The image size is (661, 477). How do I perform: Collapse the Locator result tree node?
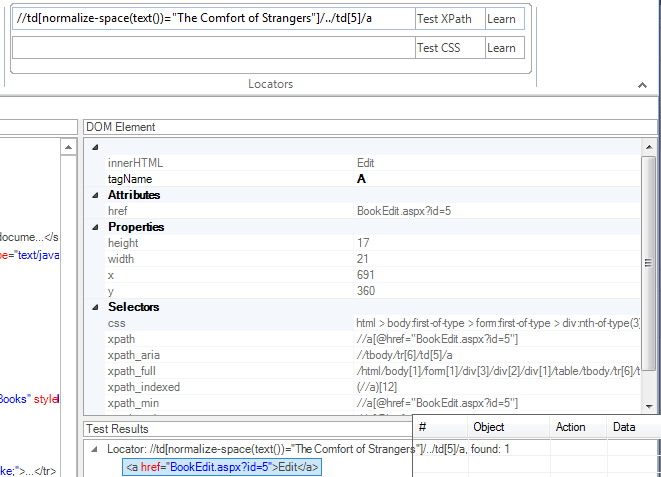click(x=94, y=449)
